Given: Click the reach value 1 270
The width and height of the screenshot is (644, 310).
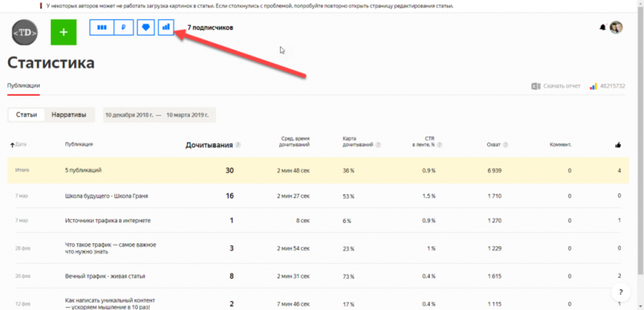Looking at the screenshot, I should 494,221.
